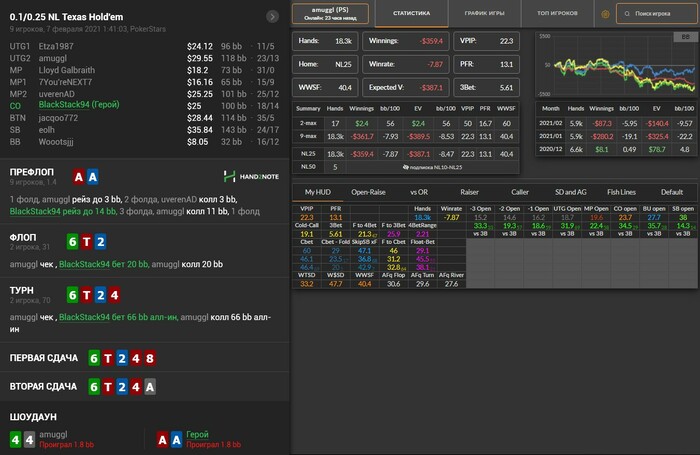Click Hero's blue Ace card at showdown
Viewport: 700px width, 455px height.
[x=176, y=440]
